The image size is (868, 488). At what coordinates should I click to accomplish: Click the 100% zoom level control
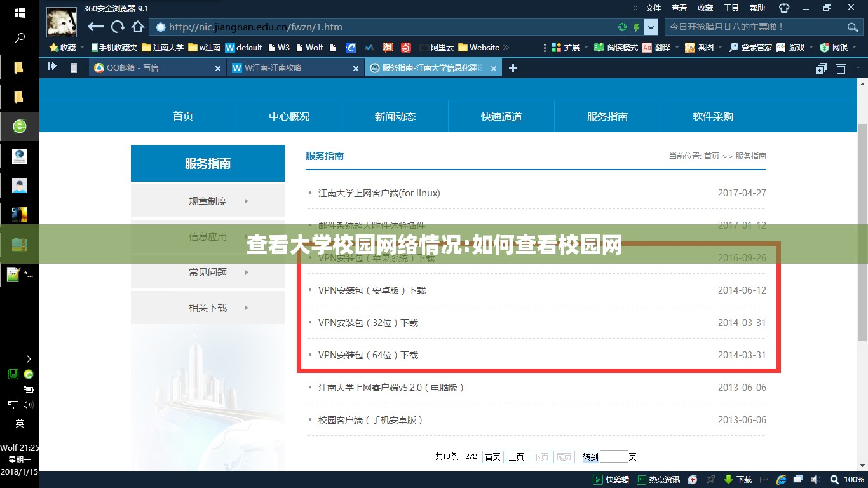[848, 480]
